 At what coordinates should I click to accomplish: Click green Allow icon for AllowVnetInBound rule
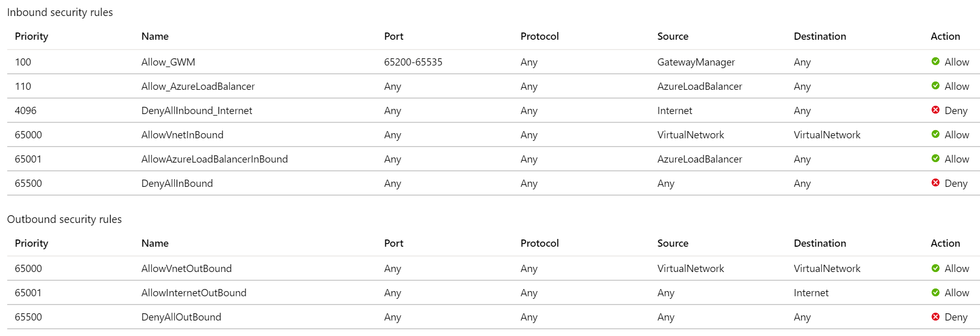(935, 134)
